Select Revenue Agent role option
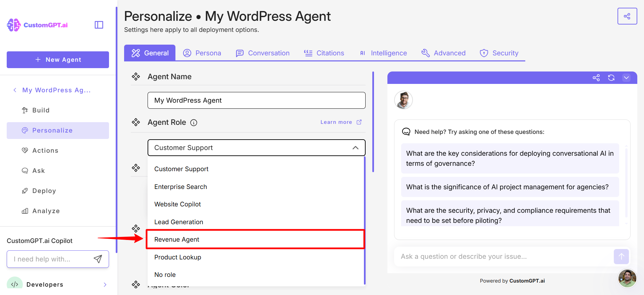 256,239
